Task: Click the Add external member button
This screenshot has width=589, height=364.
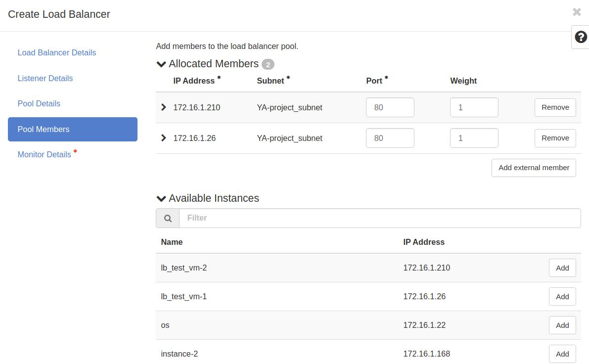Action: (534, 168)
